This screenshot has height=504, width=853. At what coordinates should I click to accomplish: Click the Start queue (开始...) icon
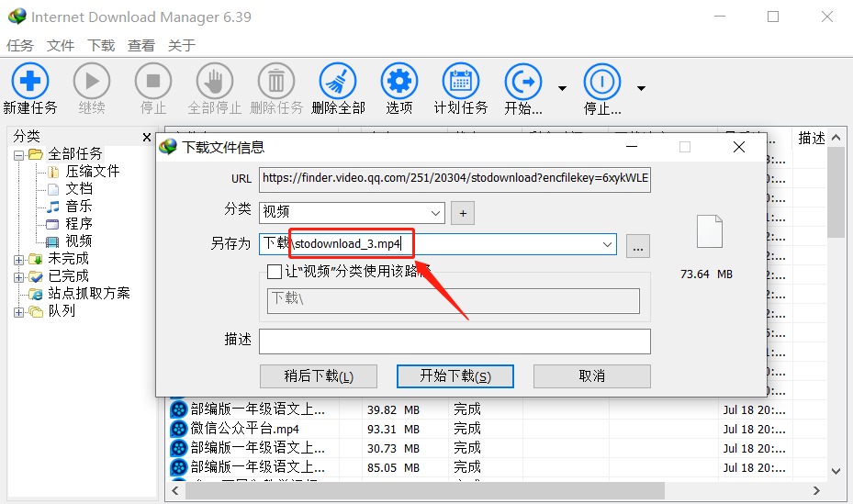[x=522, y=82]
